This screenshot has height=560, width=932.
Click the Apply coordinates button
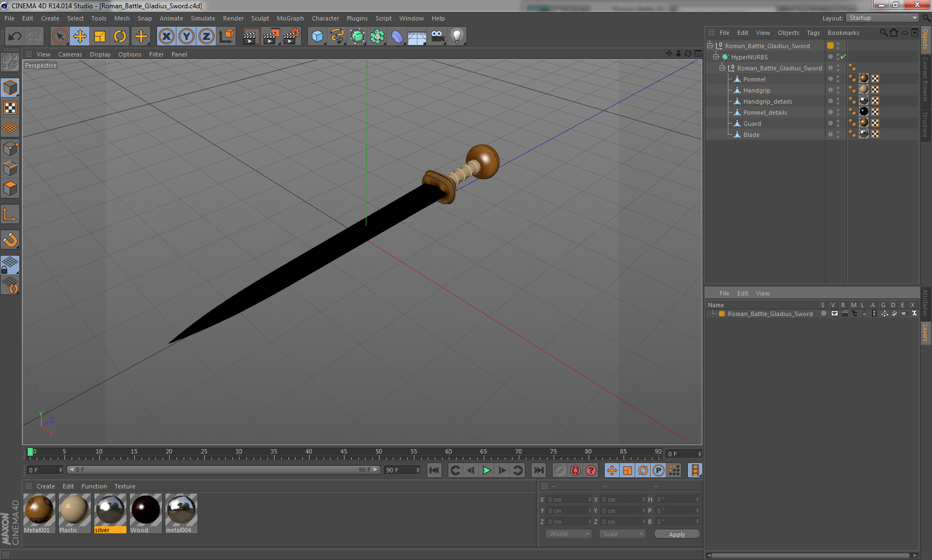[x=677, y=534]
